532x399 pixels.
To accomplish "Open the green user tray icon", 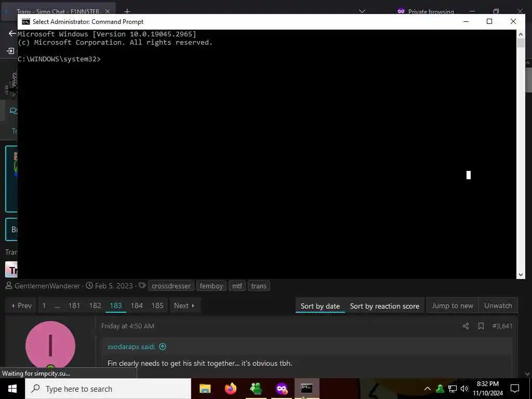I will [440, 389].
